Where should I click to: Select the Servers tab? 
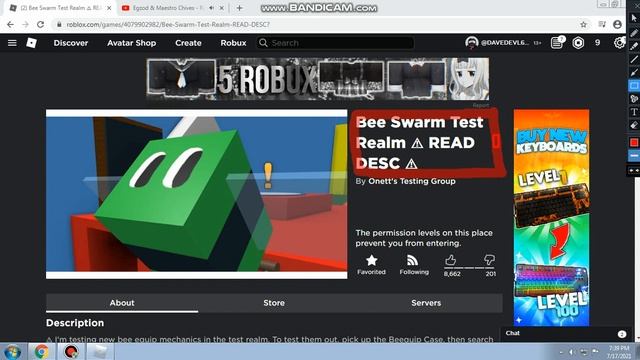426,303
